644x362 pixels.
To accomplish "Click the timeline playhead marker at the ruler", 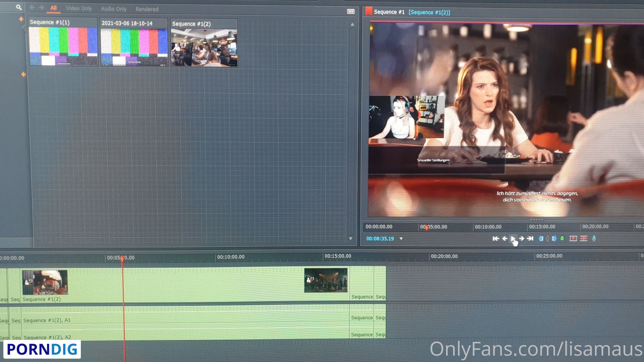I will (x=122, y=258).
